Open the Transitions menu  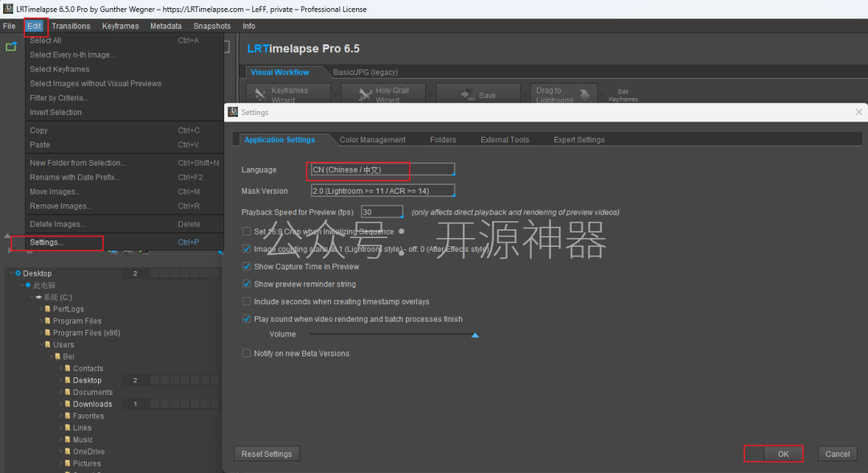point(71,26)
